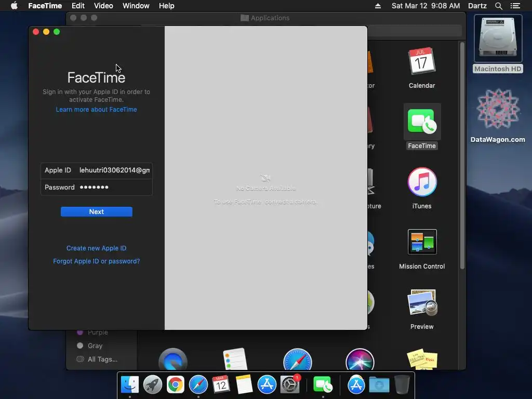Switch to FaceTime icon in Dock
Image resolution: width=532 pixels, height=399 pixels.
pos(323,384)
